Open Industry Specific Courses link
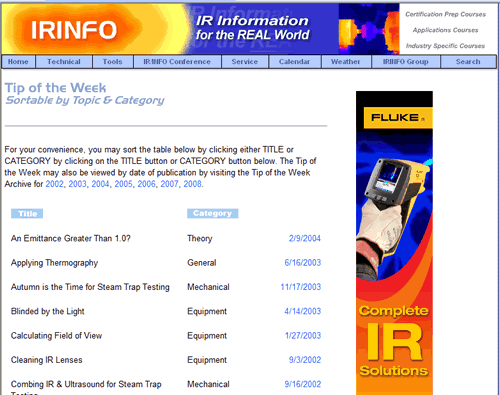 445,46
